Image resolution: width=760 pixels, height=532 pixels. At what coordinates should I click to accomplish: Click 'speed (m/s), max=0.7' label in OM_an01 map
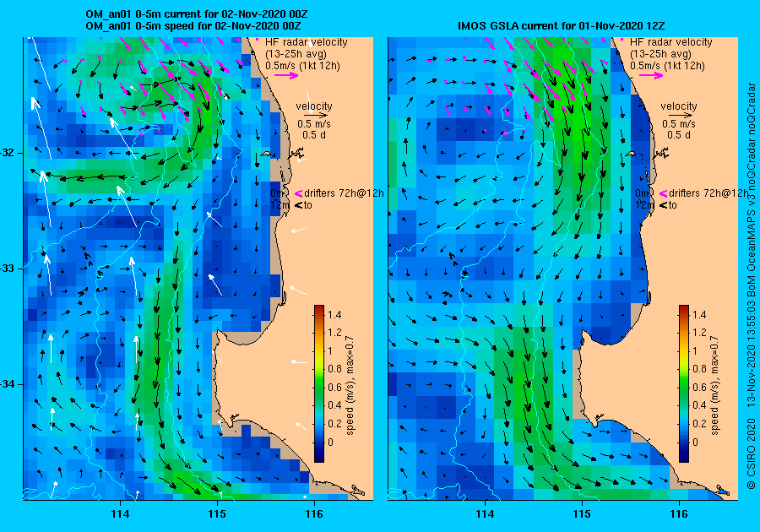coord(350,385)
